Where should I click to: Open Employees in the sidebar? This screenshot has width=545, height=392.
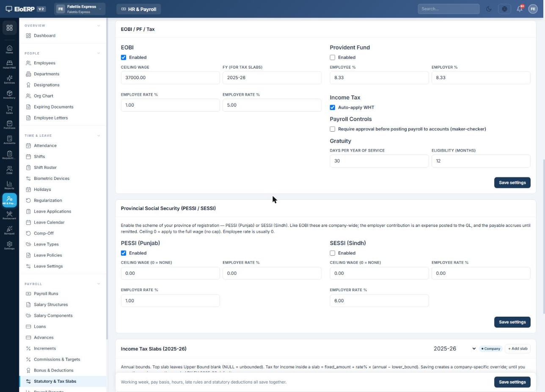pyautogui.click(x=63, y=63)
